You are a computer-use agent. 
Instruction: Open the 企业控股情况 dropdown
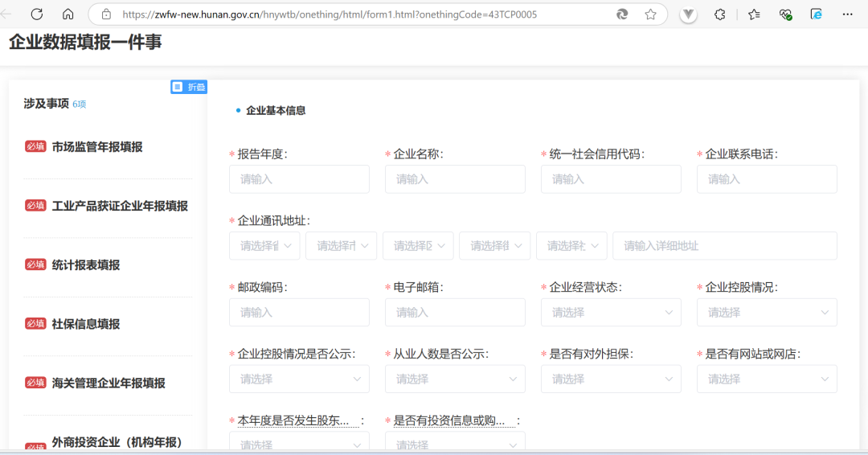(x=767, y=313)
